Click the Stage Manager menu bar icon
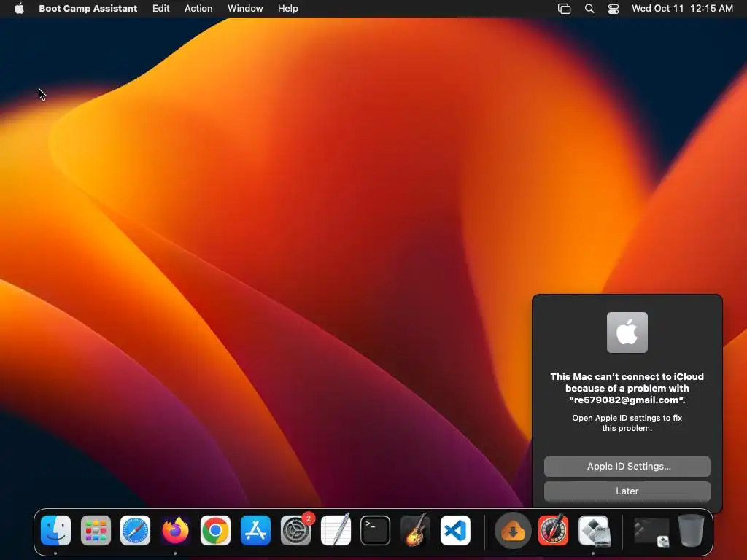This screenshot has width=747, height=560. click(x=564, y=9)
